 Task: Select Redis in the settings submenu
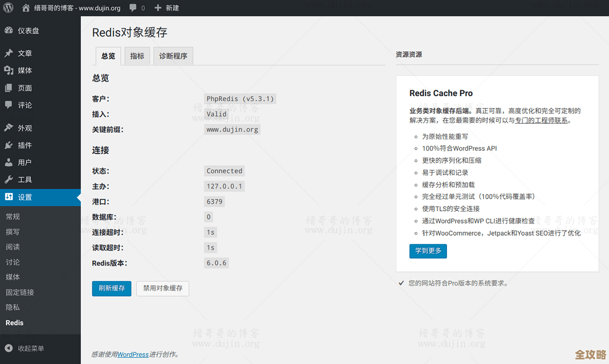pos(14,322)
